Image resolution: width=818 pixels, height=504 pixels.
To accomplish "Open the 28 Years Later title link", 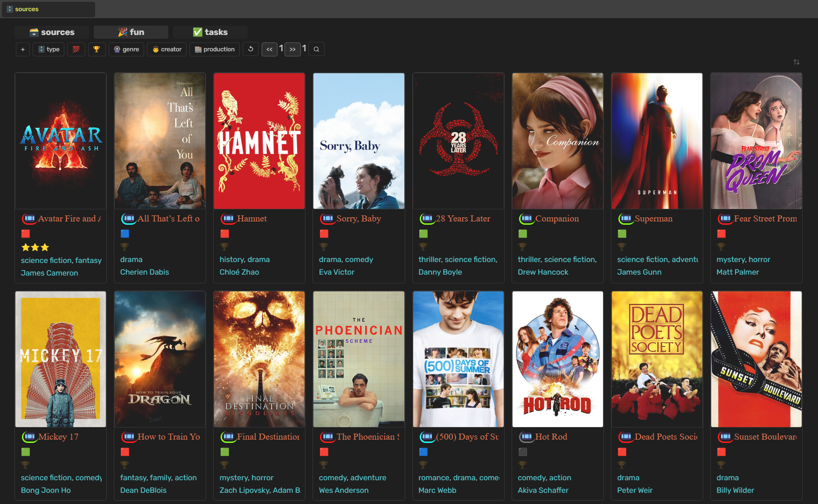I will (x=463, y=218).
